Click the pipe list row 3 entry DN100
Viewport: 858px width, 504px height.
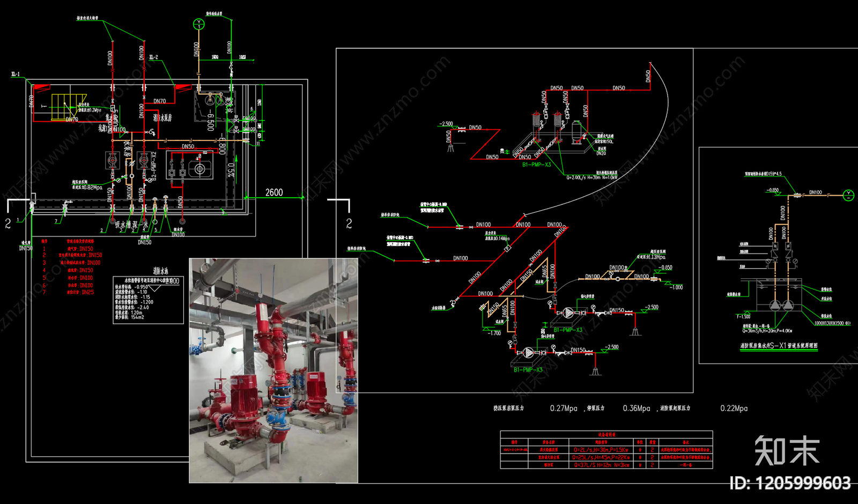coord(94,263)
